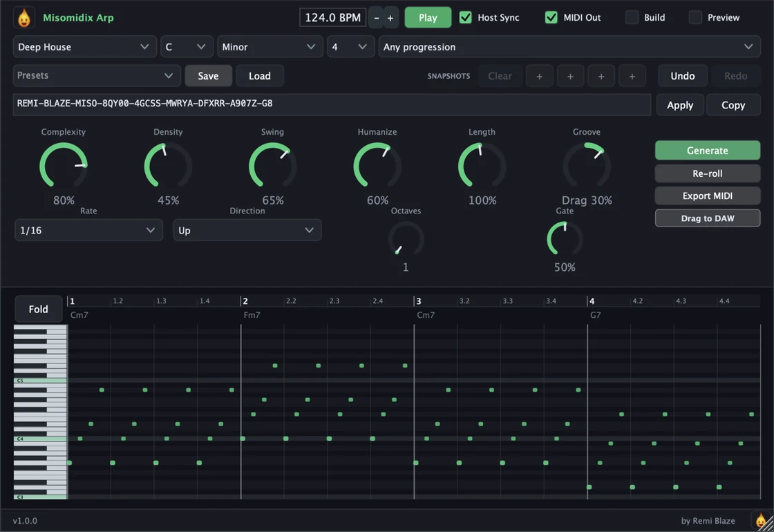Apply the pattern code
The height and width of the screenshot is (532, 774).
(x=680, y=105)
